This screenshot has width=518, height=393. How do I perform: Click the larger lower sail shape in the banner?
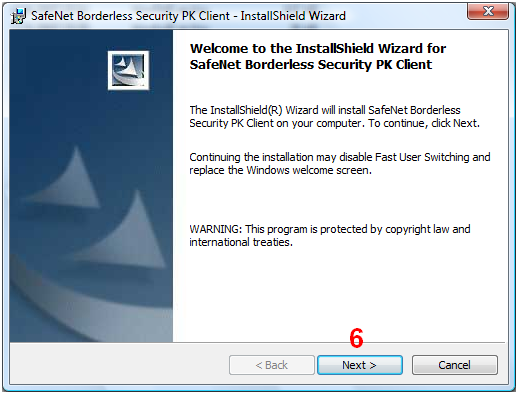click(127, 230)
